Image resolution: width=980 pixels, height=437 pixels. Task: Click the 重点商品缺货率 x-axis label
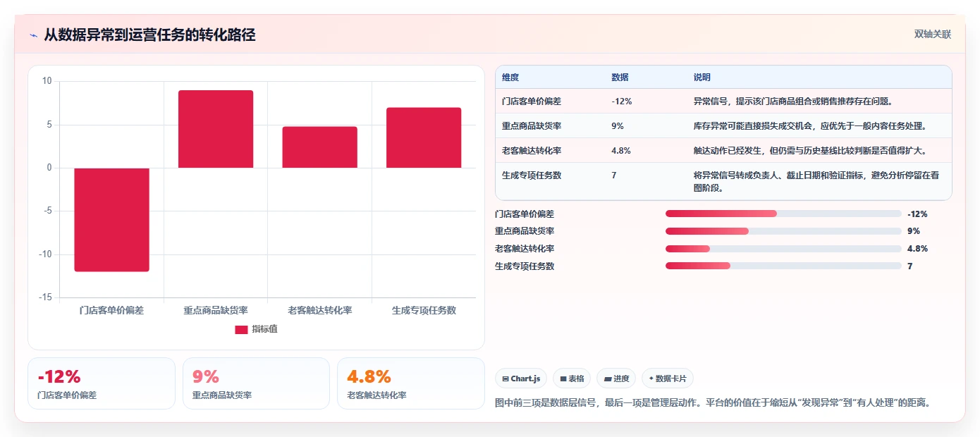pos(216,310)
